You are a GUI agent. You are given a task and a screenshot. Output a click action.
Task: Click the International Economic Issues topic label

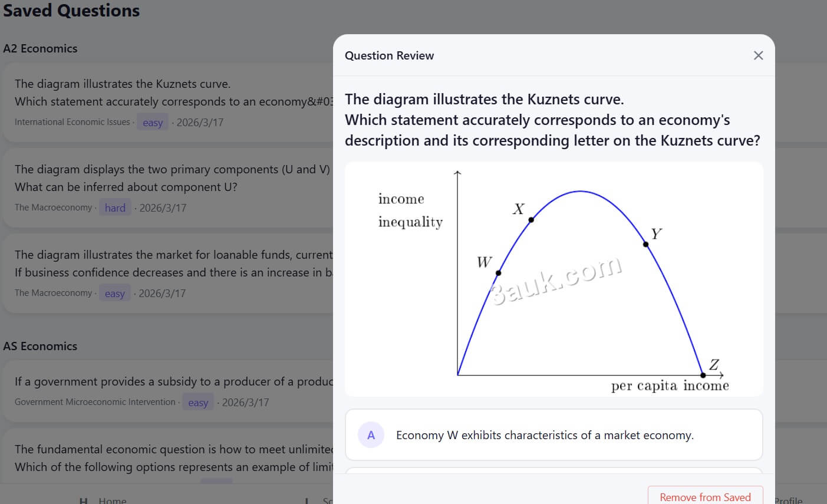click(72, 122)
